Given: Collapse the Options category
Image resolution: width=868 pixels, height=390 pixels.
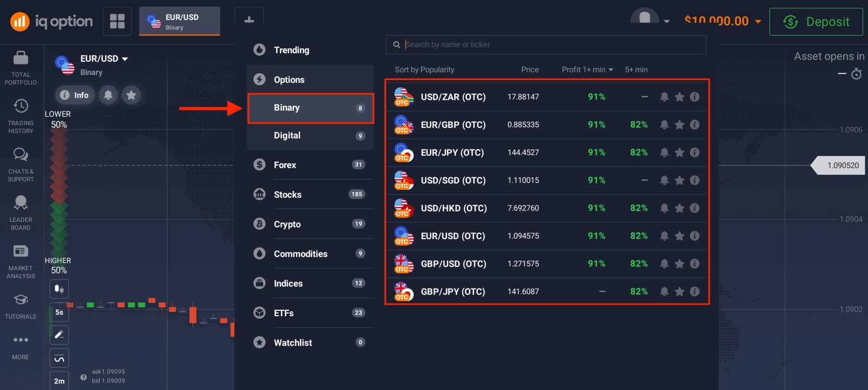Looking at the screenshot, I should click(310, 80).
